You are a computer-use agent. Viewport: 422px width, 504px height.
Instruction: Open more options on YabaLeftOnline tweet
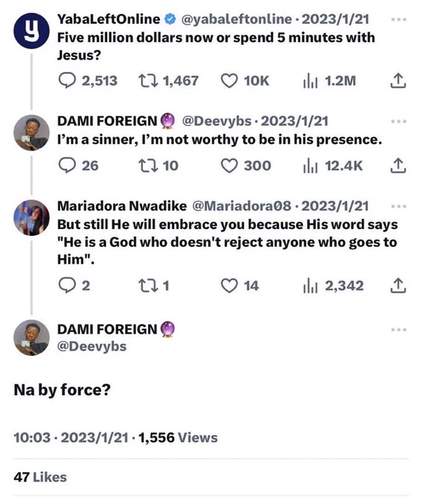[x=399, y=19]
